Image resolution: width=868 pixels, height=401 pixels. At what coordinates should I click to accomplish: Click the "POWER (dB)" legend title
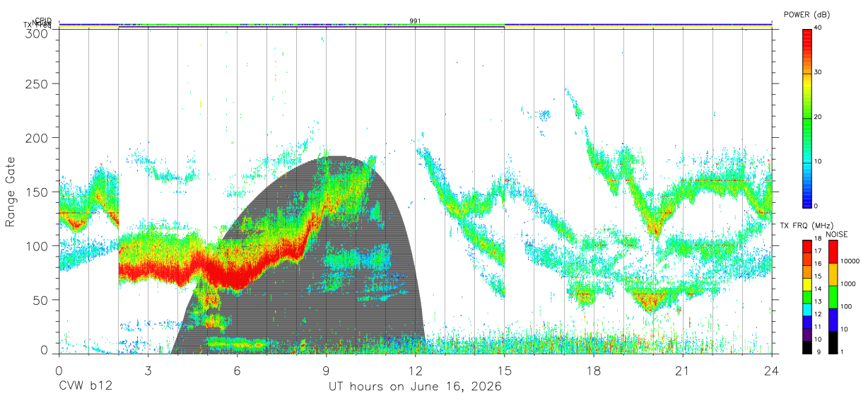point(807,15)
